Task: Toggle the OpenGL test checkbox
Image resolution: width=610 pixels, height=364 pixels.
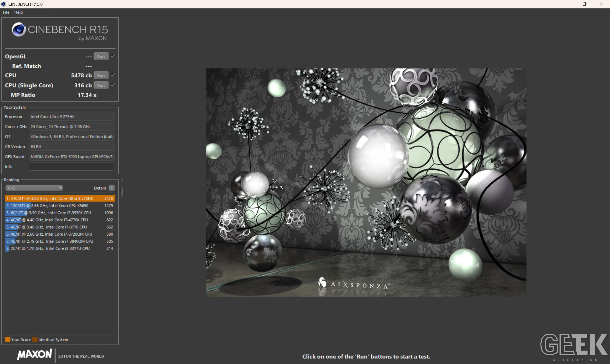Action: (x=113, y=56)
